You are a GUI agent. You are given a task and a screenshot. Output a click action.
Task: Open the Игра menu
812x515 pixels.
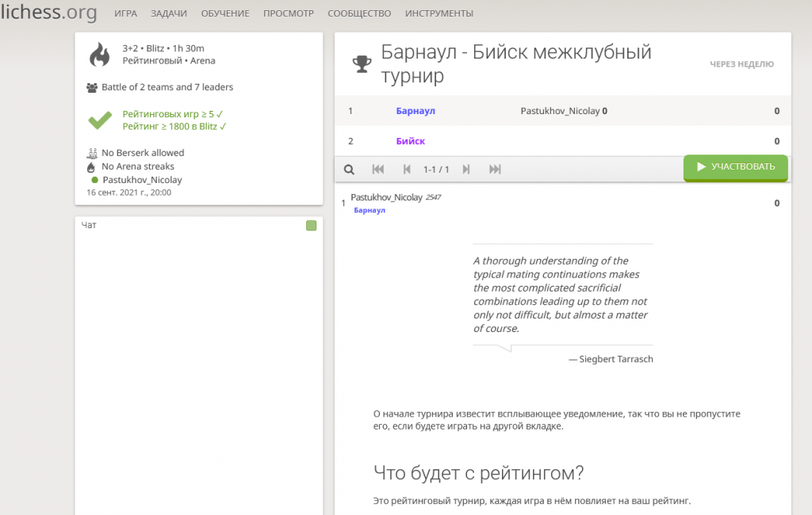125,13
